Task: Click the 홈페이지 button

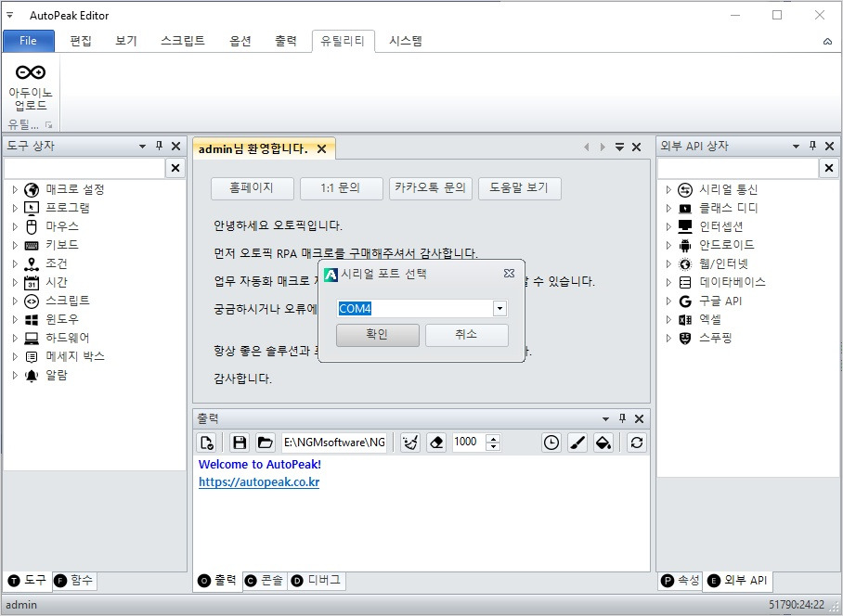Action: point(253,188)
